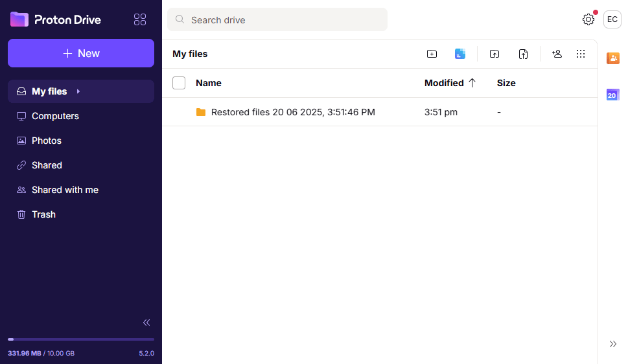Screen dimensions: 628x364
Task: Focus the Search drive field
Action: point(277,19)
